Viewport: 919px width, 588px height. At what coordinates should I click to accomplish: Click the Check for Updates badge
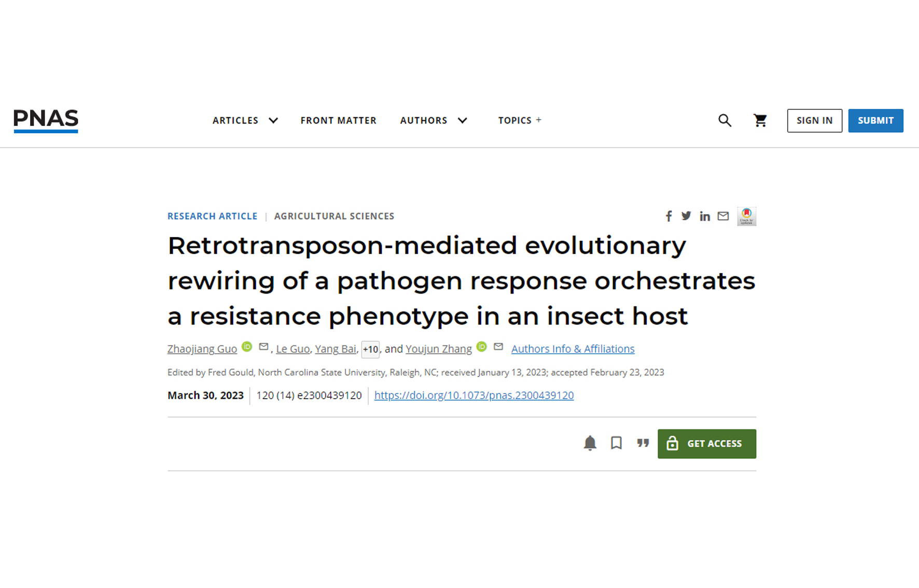[746, 216]
